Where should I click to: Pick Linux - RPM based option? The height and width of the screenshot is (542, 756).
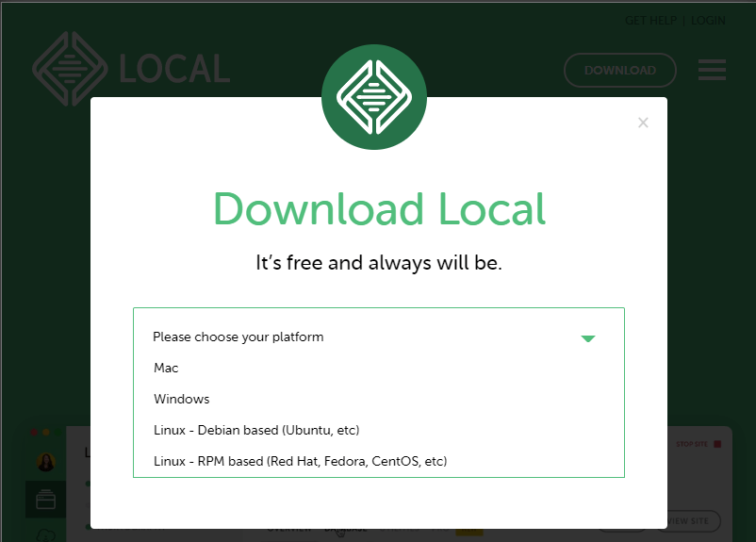[301, 462]
